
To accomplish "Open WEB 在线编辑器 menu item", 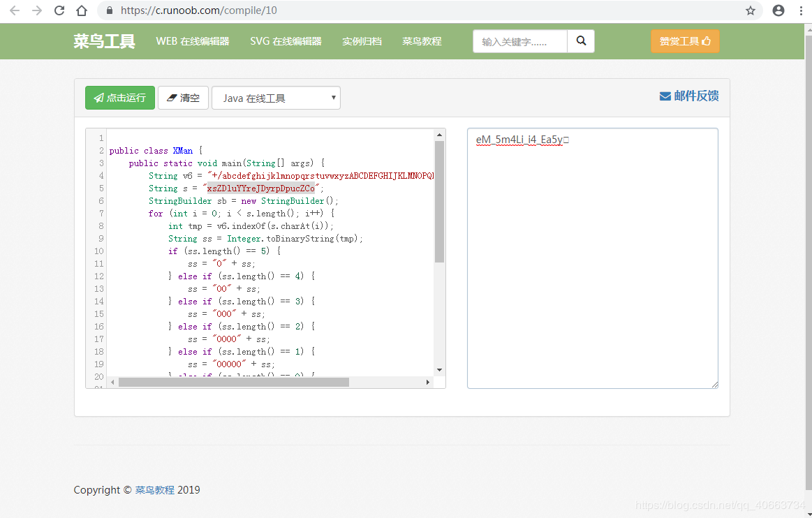I will click(193, 41).
